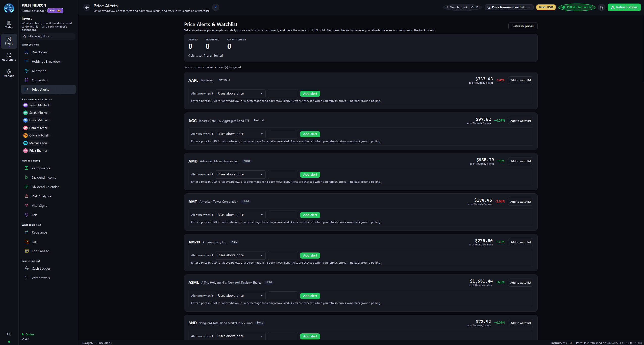Screen dimensions: 644x345
Task: Click 'Prices last refreshed' status text
Action: pos(609,343)
